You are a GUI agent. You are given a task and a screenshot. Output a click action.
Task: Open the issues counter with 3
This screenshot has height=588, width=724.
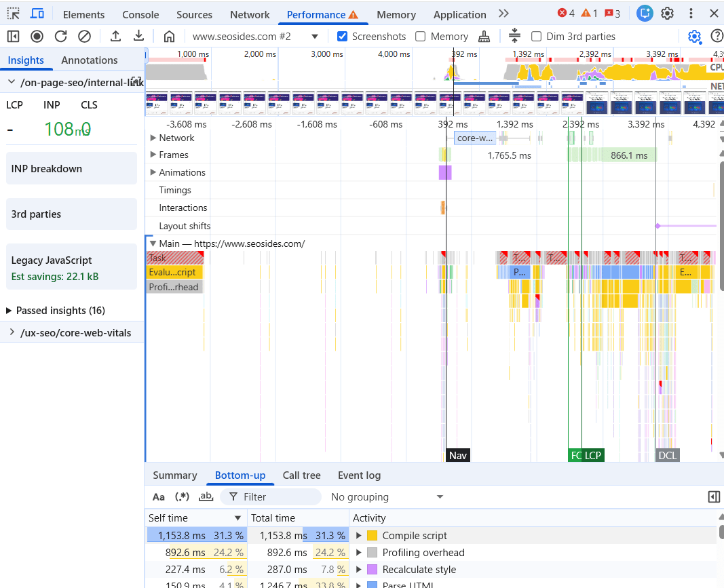pyautogui.click(x=613, y=14)
